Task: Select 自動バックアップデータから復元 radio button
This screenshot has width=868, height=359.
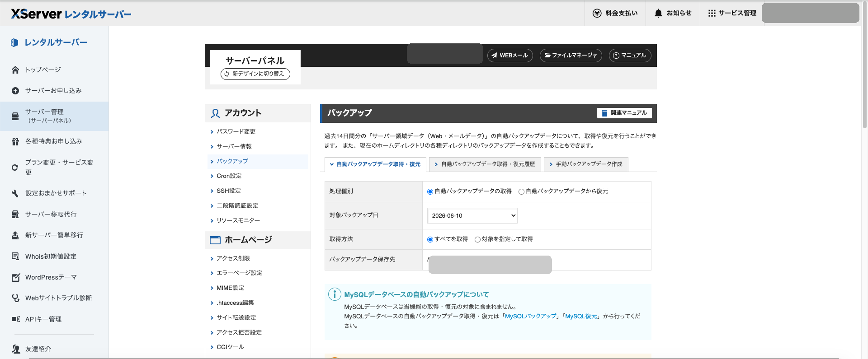Action: tap(521, 191)
